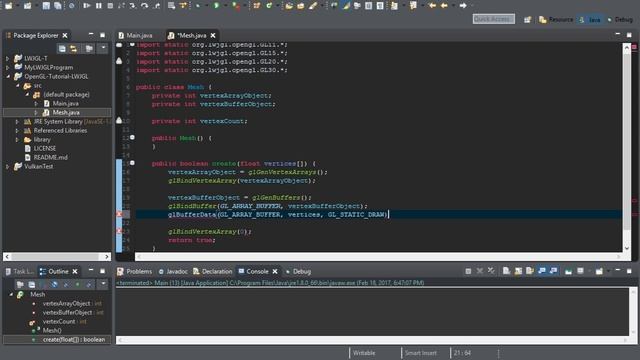This screenshot has height=360, width=640.
Task: Switch to the Debug perspective
Action: pos(620,19)
